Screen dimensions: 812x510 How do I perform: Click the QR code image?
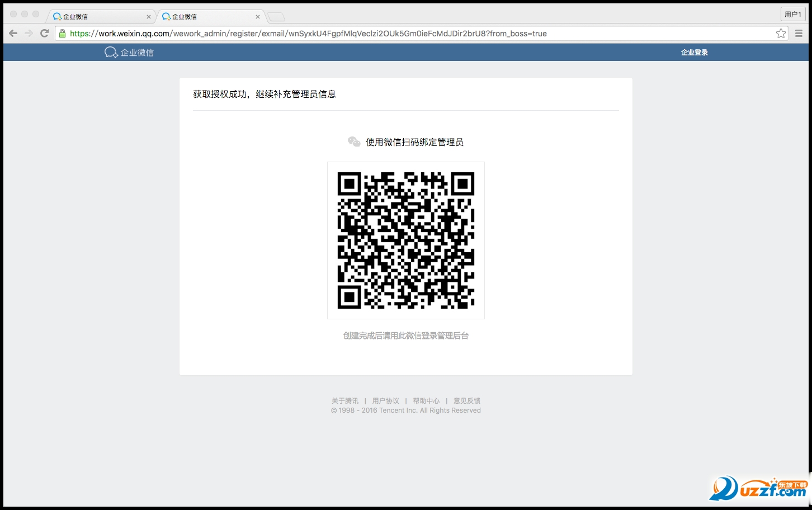point(406,240)
